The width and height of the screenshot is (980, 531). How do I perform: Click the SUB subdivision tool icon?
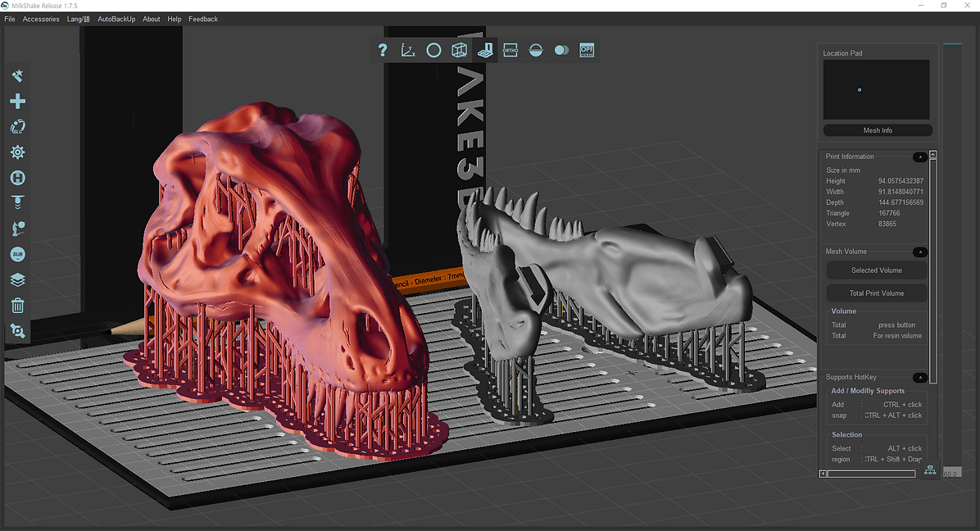click(17, 254)
